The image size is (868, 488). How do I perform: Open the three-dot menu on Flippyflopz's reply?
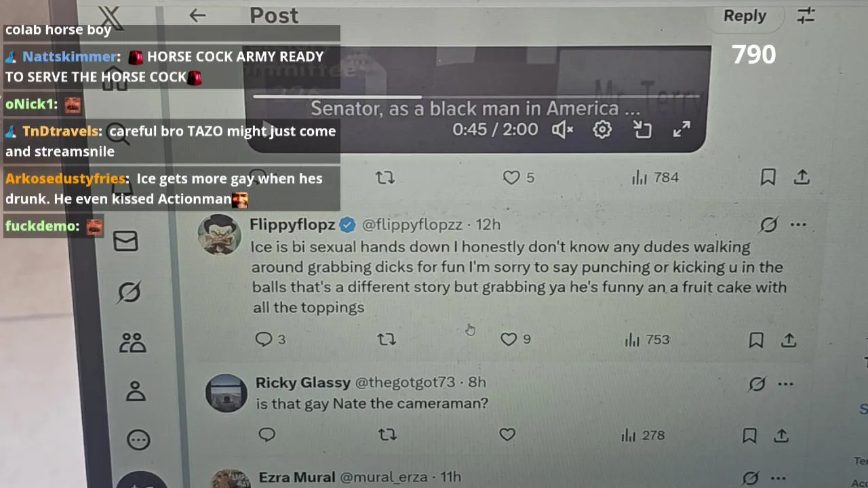[798, 224]
